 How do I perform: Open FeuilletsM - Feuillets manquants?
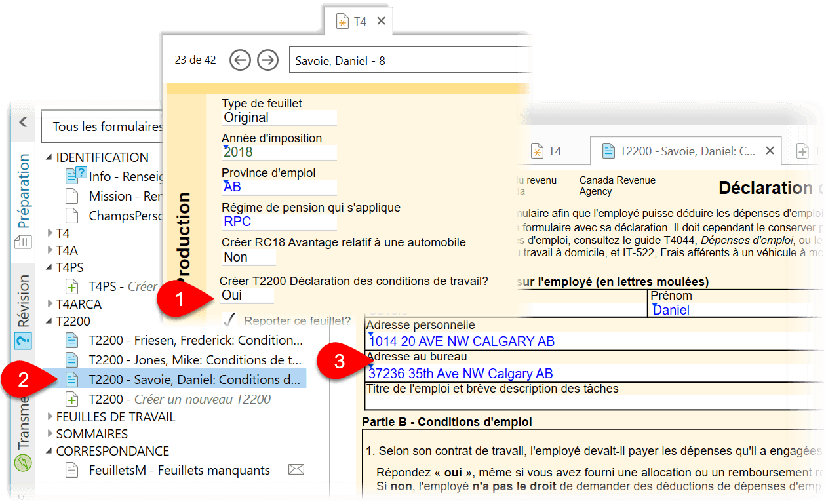179,470
